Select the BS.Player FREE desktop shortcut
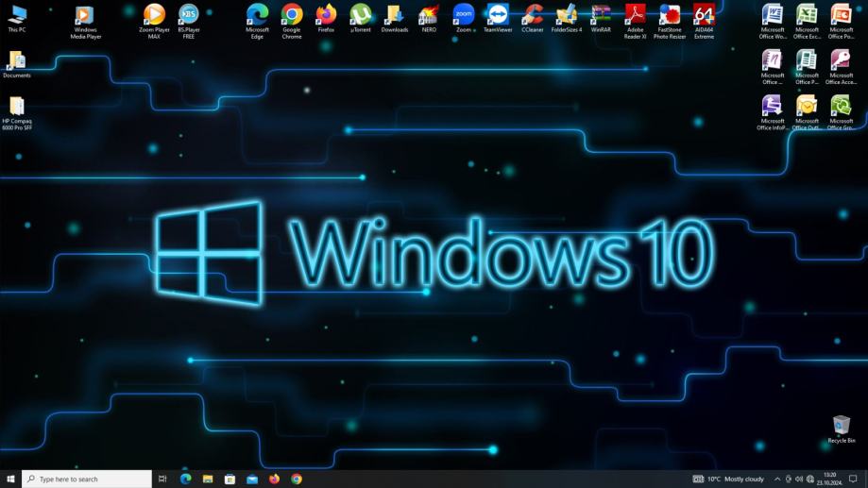 (189, 22)
